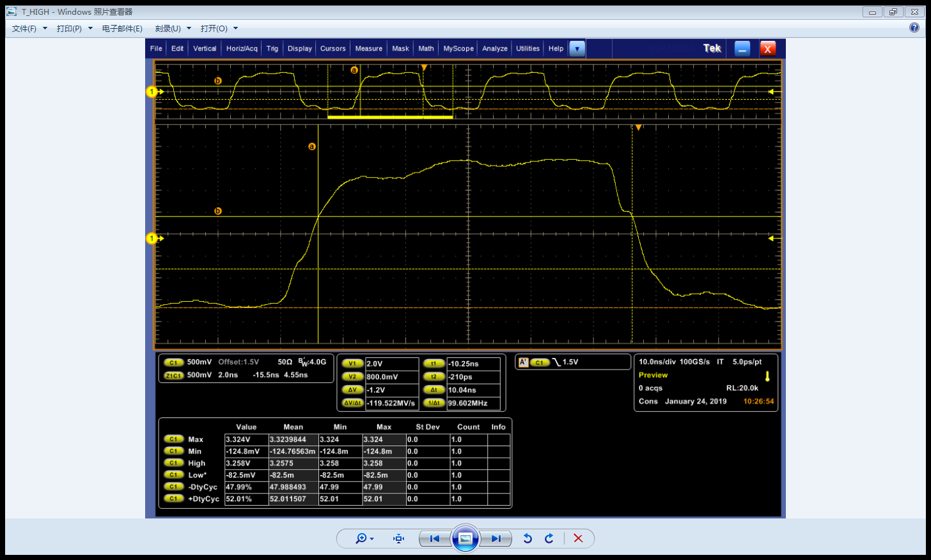Click the t1 cursor badge
Viewport: 931px width, 560px height.
click(434, 364)
